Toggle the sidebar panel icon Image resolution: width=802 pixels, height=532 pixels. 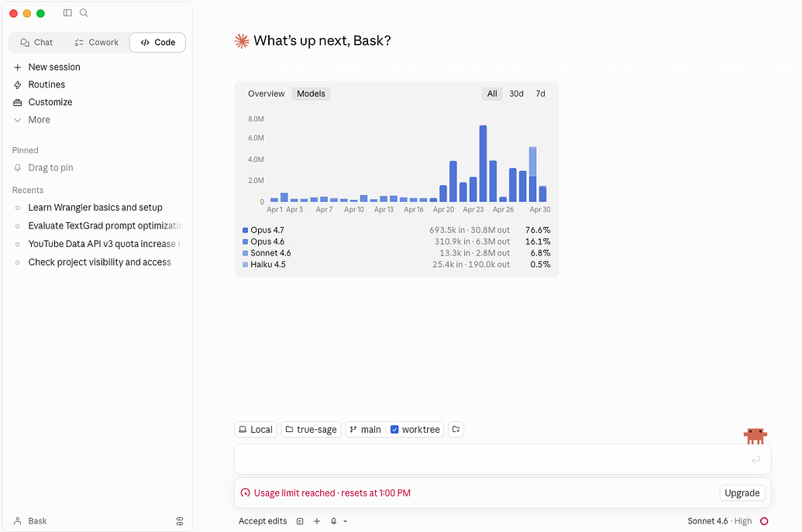tap(67, 12)
